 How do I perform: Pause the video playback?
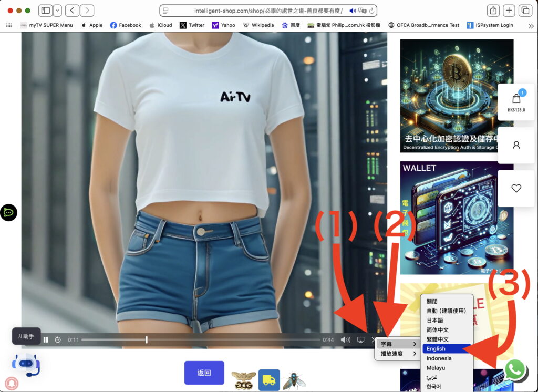[46, 340]
